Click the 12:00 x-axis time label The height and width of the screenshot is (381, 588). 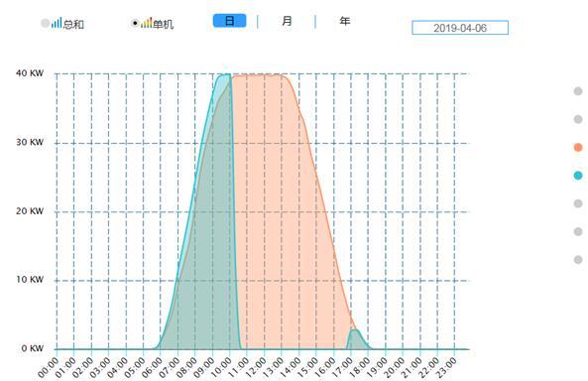coord(255,367)
